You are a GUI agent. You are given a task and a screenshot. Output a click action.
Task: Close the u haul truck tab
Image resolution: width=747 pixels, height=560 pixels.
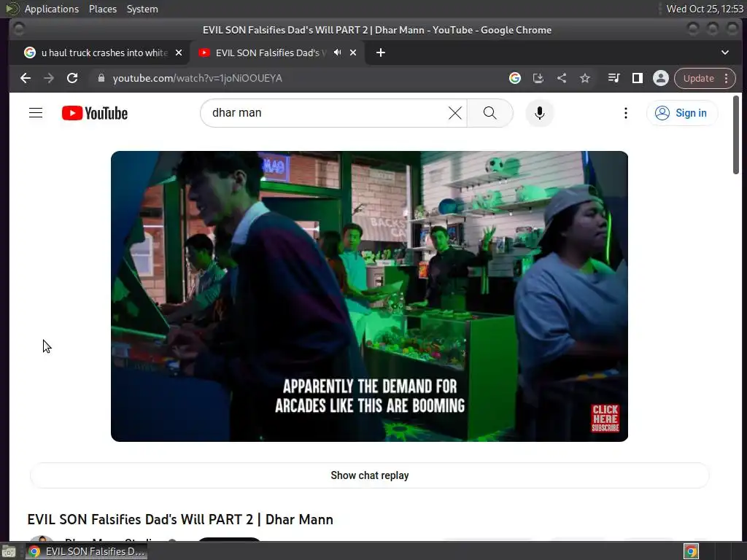[179, 52]
